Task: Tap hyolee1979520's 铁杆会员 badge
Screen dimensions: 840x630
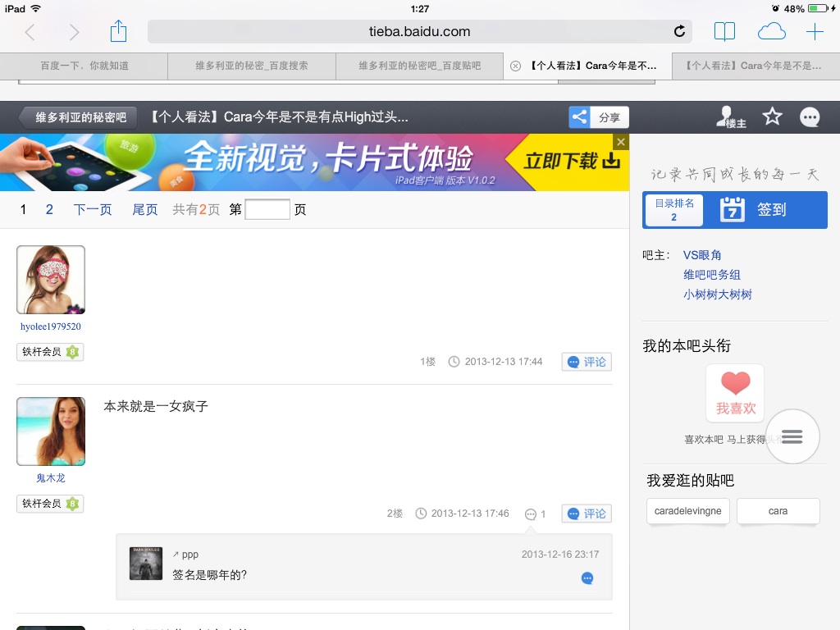Action: [x=50, y=352]
